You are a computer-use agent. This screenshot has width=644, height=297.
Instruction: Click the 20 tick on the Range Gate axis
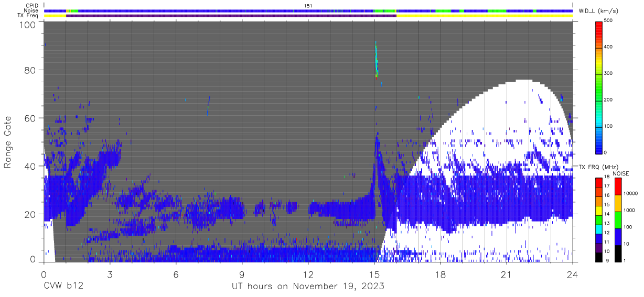tap(30, 214)
